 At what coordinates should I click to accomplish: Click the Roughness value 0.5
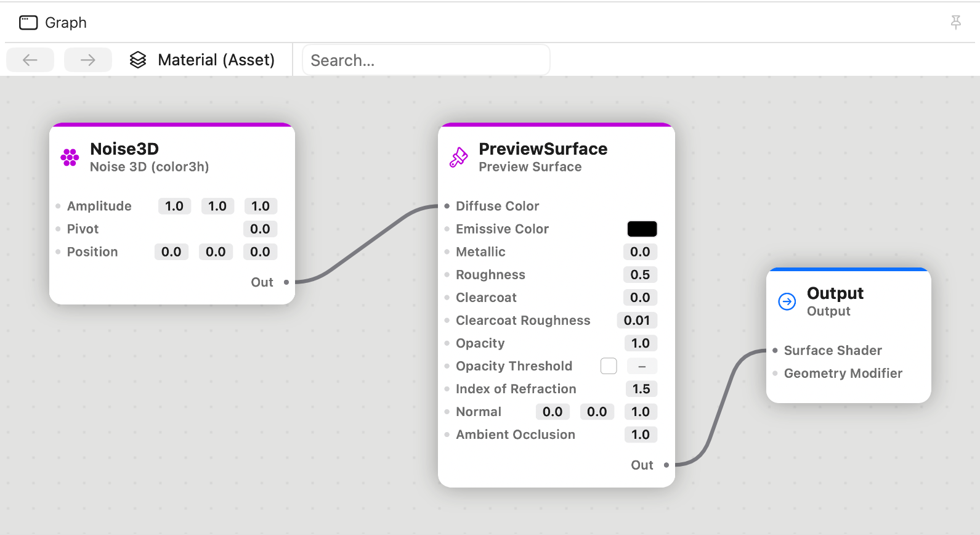point(640,274)
